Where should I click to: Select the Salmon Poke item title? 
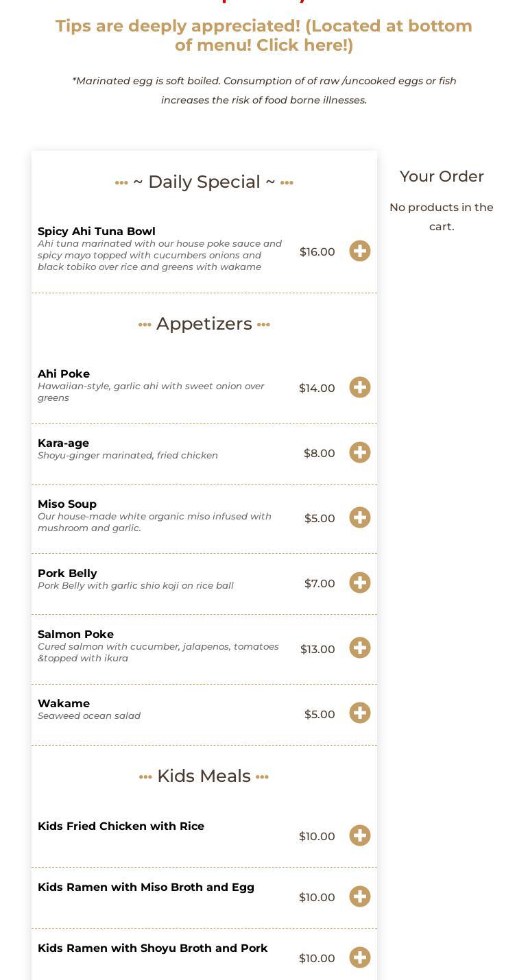pos(75,635)
